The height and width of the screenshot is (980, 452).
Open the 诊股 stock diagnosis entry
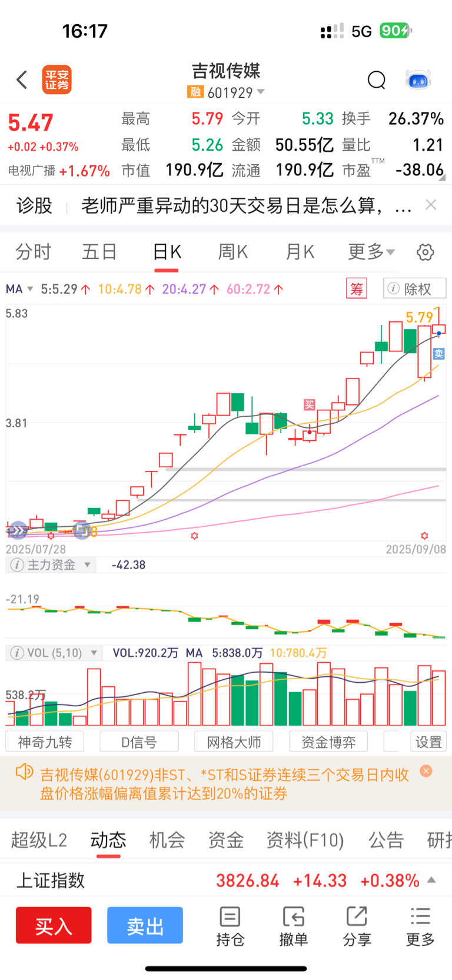34,205
